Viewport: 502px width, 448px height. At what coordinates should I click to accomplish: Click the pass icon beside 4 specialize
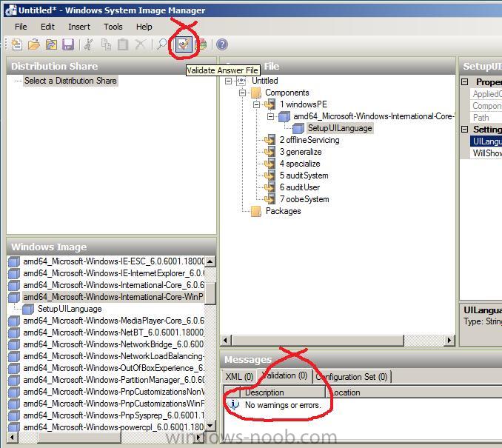tap(270, 164)
